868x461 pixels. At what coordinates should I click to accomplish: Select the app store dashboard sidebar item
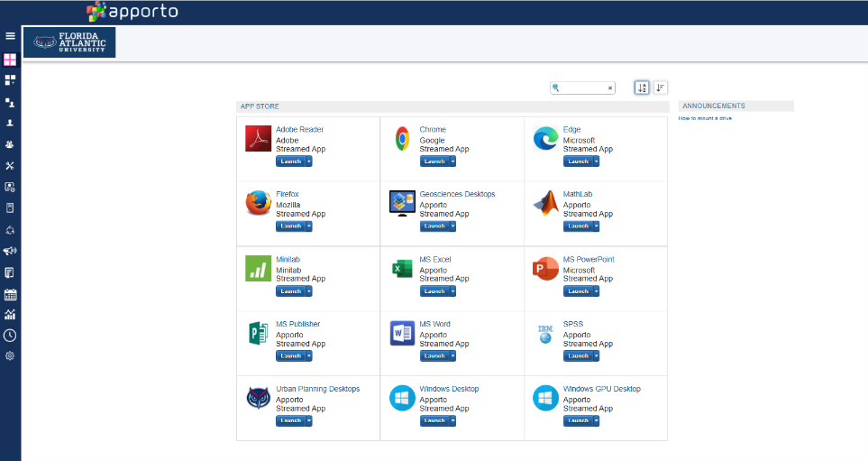click(10, 60)
